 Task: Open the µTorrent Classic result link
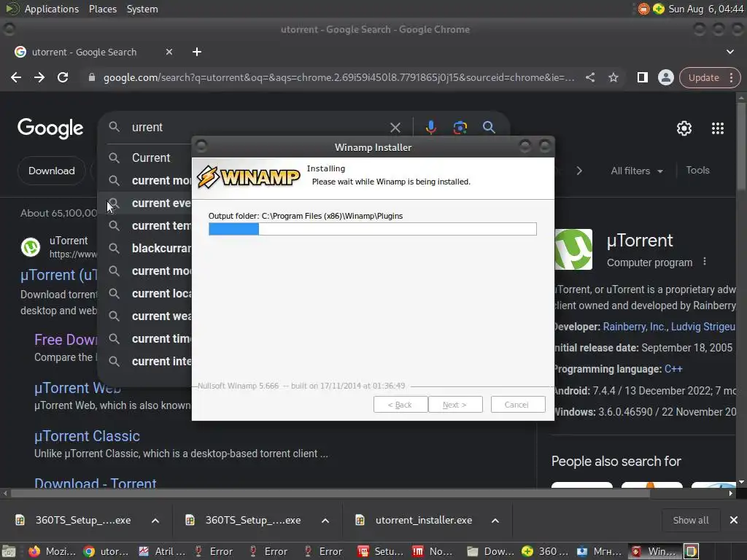[x=88, y=436]
